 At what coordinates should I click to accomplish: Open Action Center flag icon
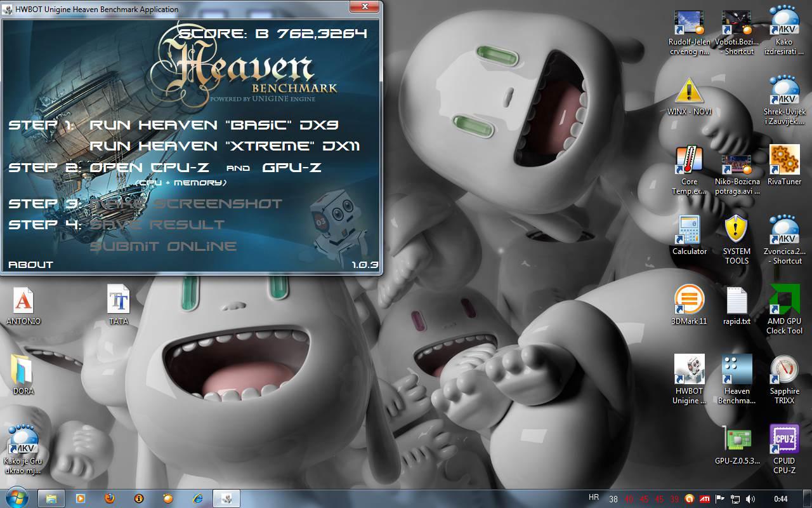point(720,498)
